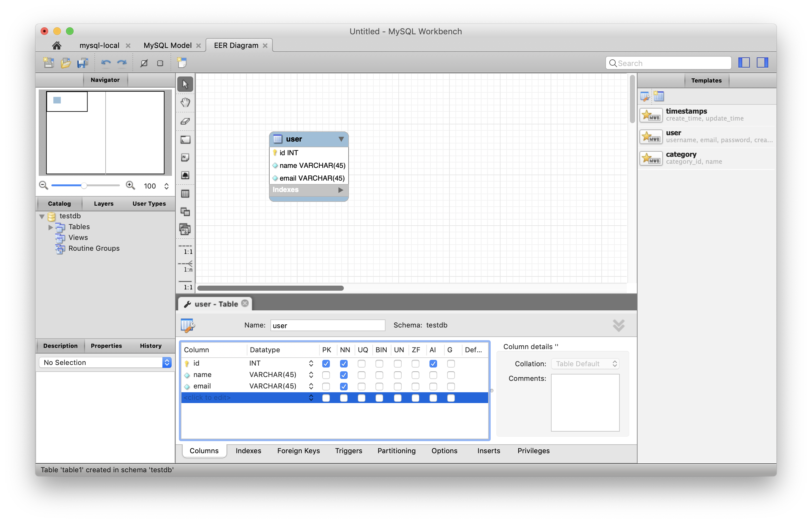Create a new model document icon
Image resolution: width=812 pixels, height=523 pixels.
click(49, 63)
